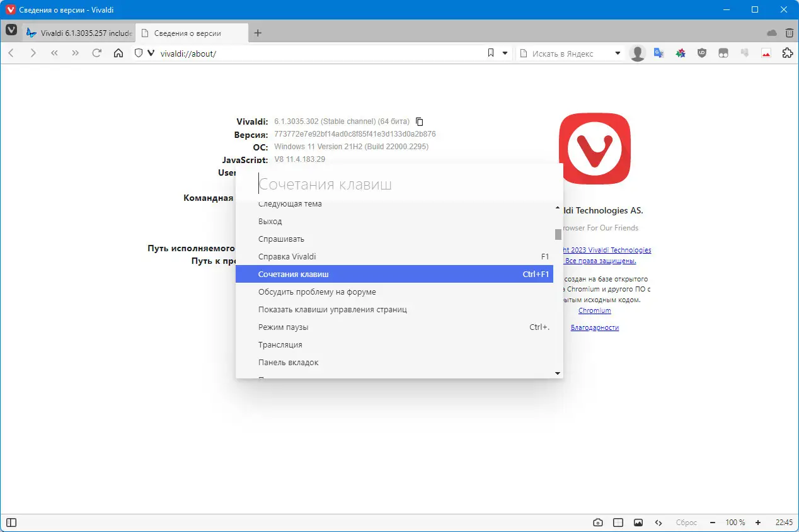Reload the current page
The width and height of the screenshot is (799, 532).
97,54
